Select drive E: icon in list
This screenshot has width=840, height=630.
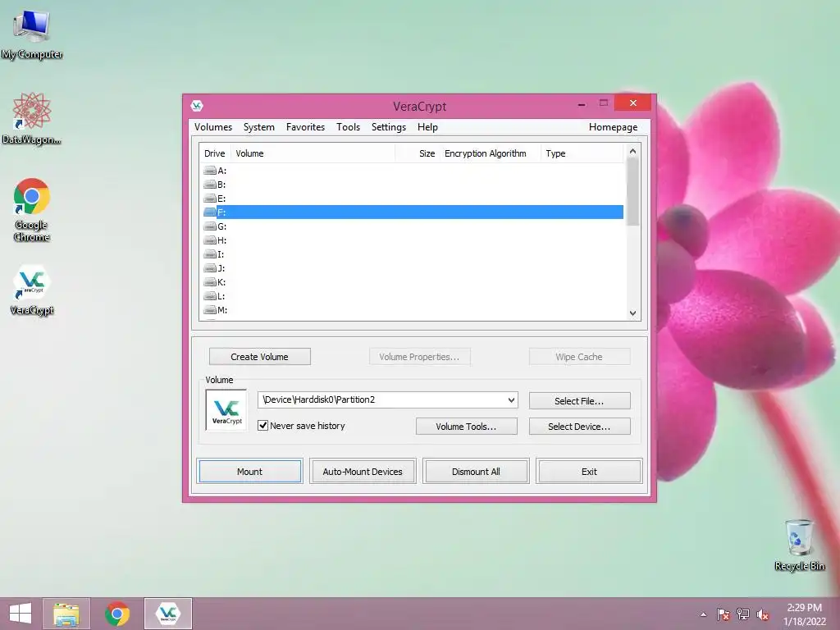[x=209, y=199]
